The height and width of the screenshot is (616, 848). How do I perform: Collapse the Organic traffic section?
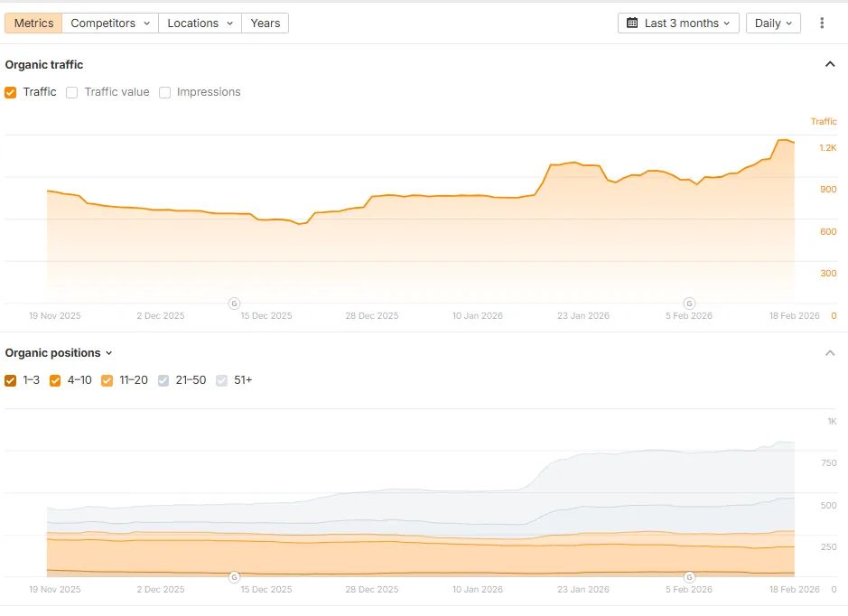[x=831, y=64]
